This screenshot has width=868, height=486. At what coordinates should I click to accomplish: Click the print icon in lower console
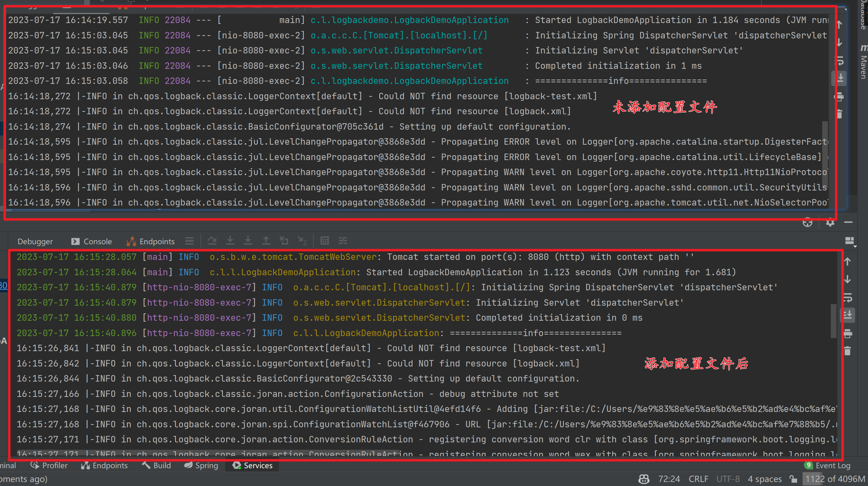point(848,334)
